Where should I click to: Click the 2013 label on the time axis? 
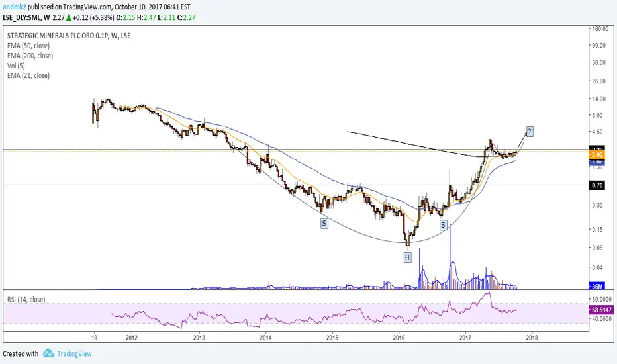[199, 338]
